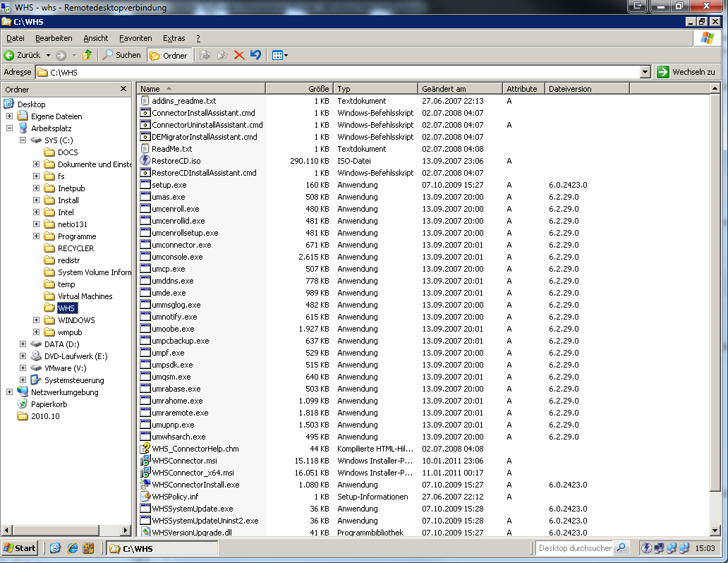Open the address bar dropdown arrow
The height and width of the screenshot is (563, 728).
(x=645, y=72)
